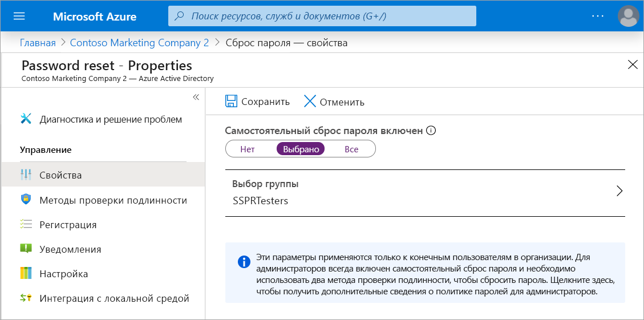Viewport: 644px width, 320px height.
Task: Set self-service reset to Все
Action: 351,149
